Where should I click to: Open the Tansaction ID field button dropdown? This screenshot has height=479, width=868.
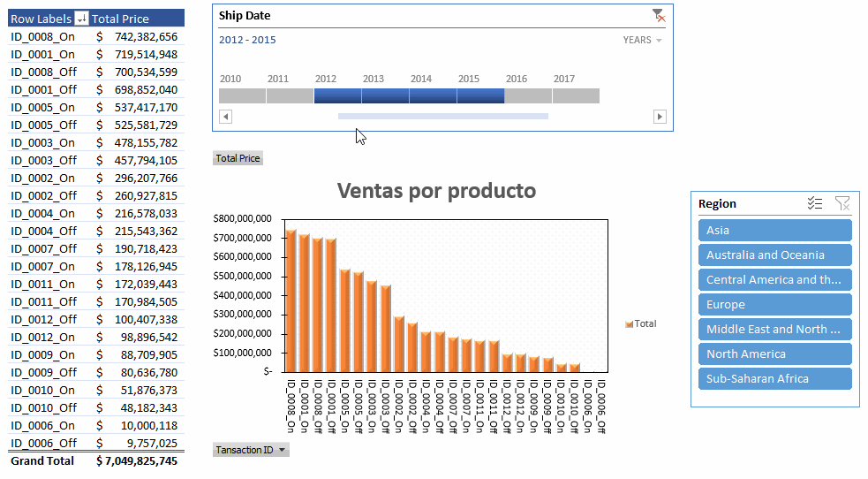click(282, 450)
